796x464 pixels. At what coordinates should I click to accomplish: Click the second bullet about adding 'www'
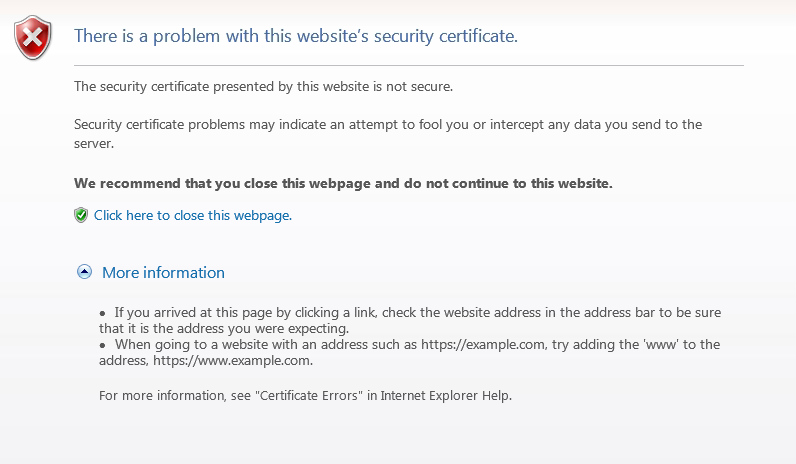pyautogui.click(x=410, y=352)
